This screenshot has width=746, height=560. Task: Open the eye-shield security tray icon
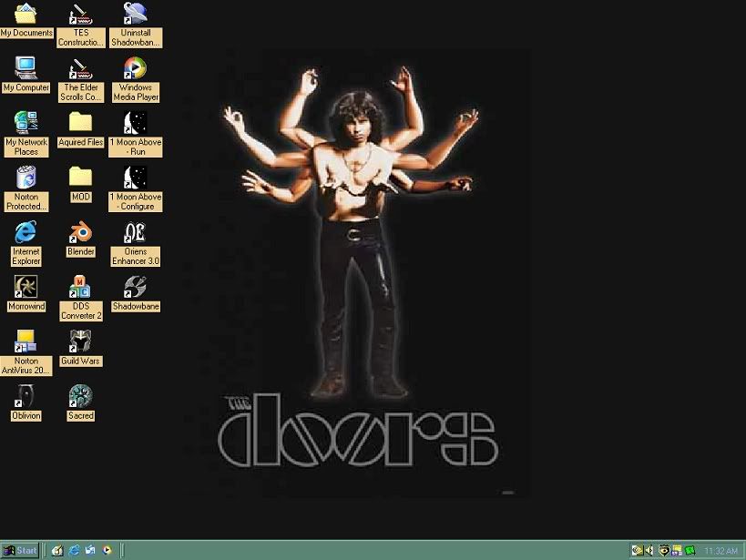(664, 551)
